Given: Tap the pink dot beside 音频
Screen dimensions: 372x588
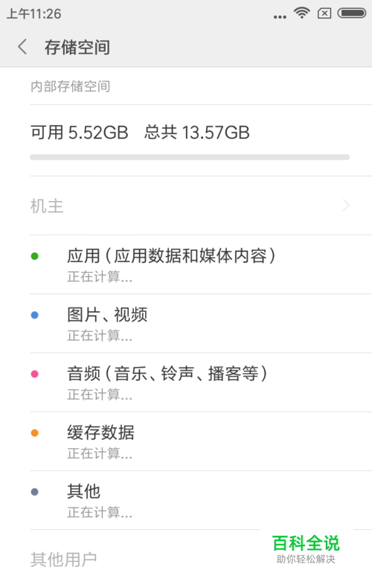Looking at the screenshot, I should pos(34,374).
